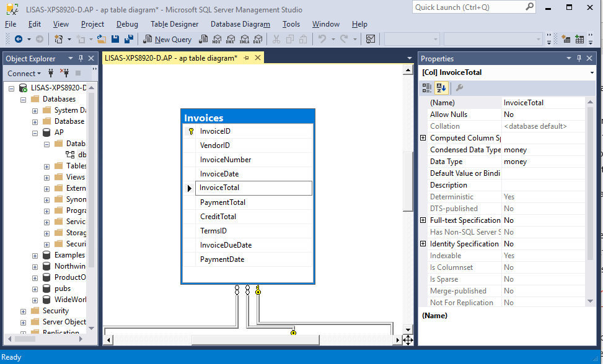The image size is (603, 364).
Task: Create a new DAX query
Action: point(258,39)
